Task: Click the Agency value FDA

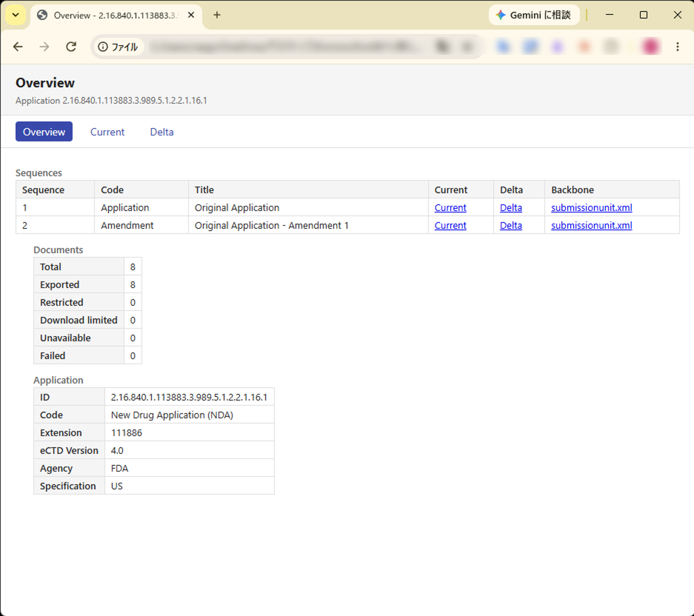Action: [119, 468]
